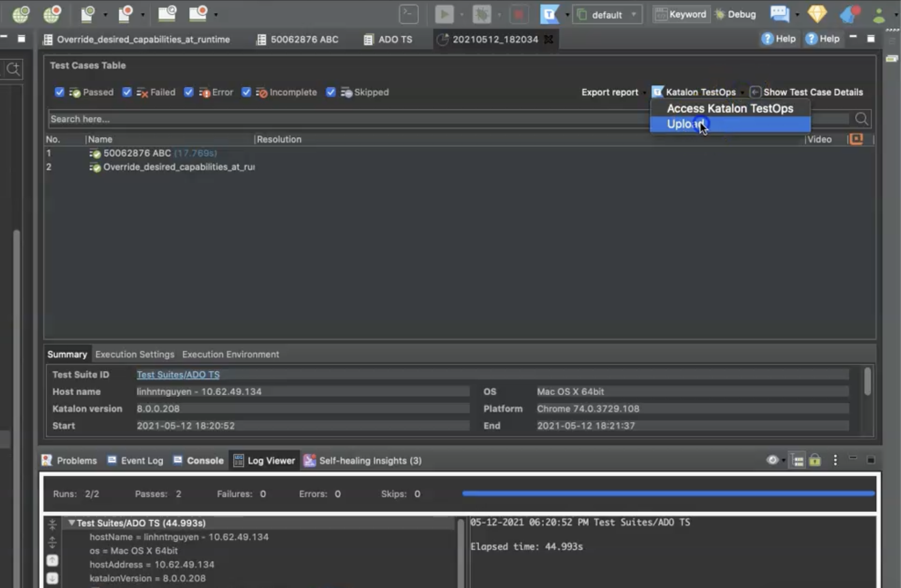Viewport: 901px width, 588px height.
Task: Switch to the Execution Settings tab
Action: [134, 354]
